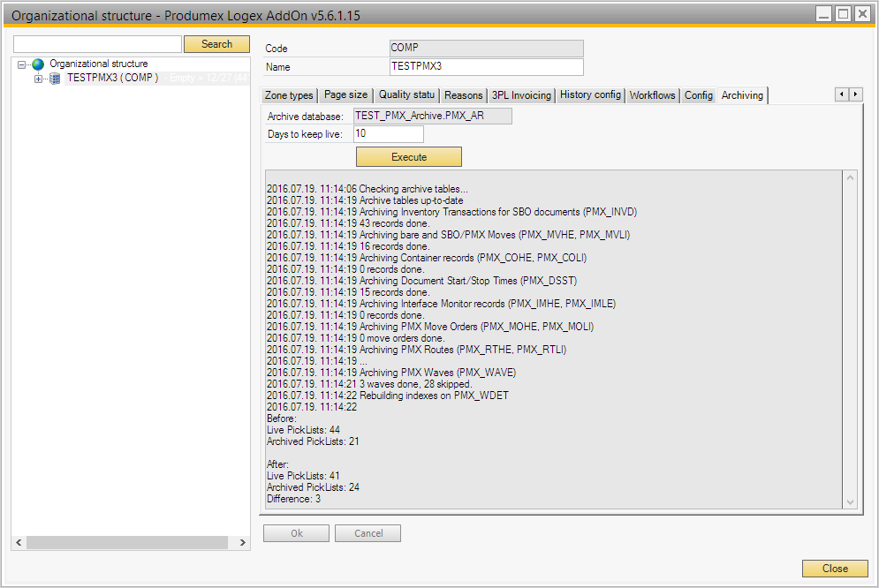Click the Days to keep live field
This screenshot has height=588, width=879.
388,134
